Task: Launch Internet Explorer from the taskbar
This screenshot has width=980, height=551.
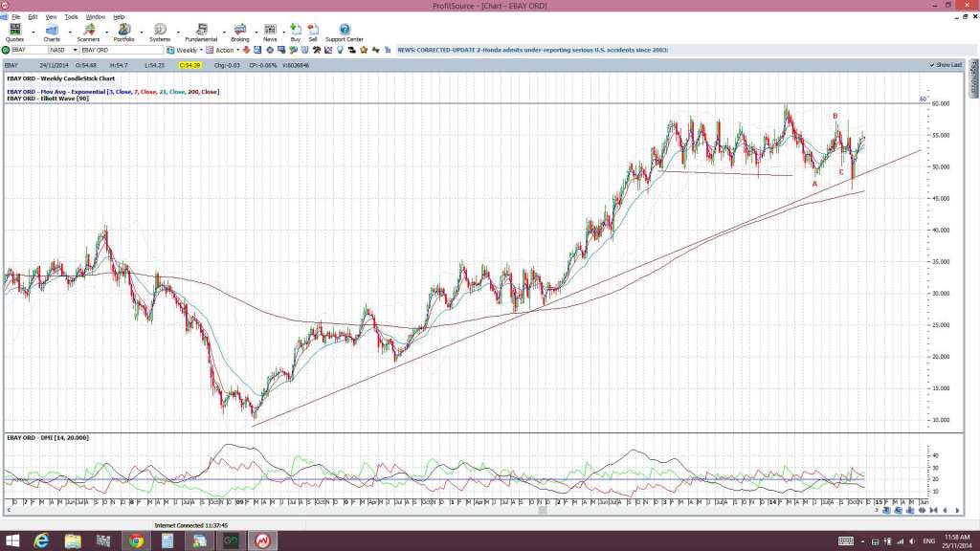Action: pyautogui.click(x=41, y=540)
